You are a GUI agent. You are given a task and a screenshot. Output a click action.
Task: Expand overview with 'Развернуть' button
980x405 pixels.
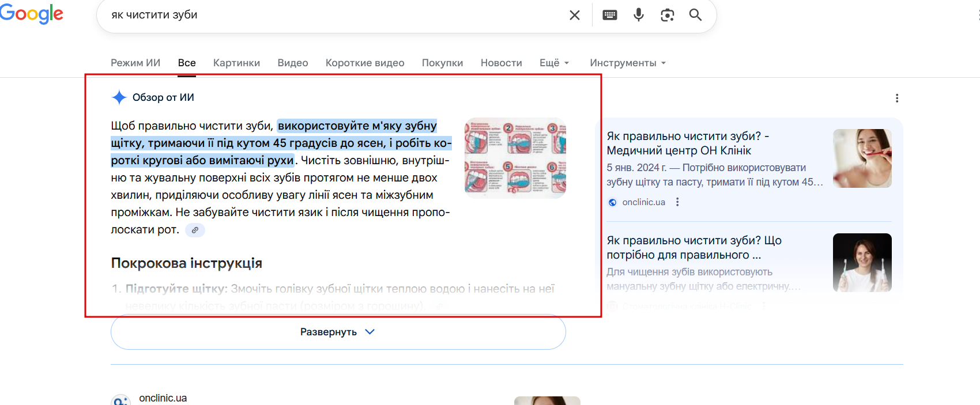pos(338,332)
